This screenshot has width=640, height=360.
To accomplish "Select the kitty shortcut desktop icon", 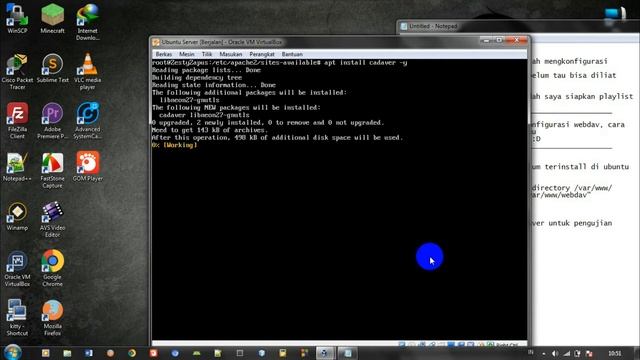I will pyautogui.click(x=17, y=318).
